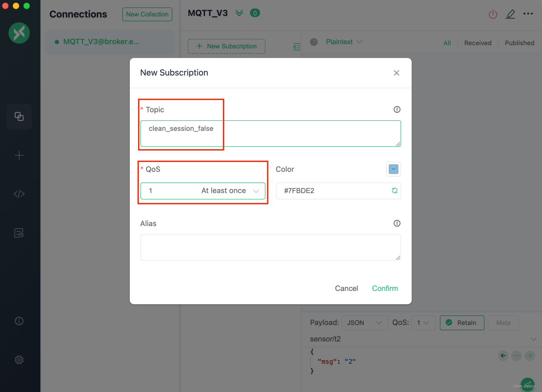This screenshot has height=392, width=542.
Task: Pick a color with the blue swatch
Action: (393, 169)
